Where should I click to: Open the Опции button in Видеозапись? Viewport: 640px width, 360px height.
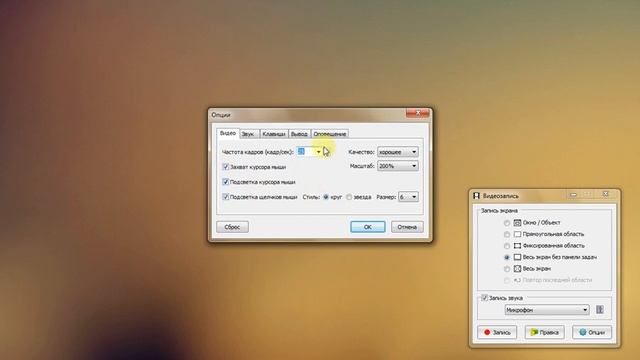[592, 332]
